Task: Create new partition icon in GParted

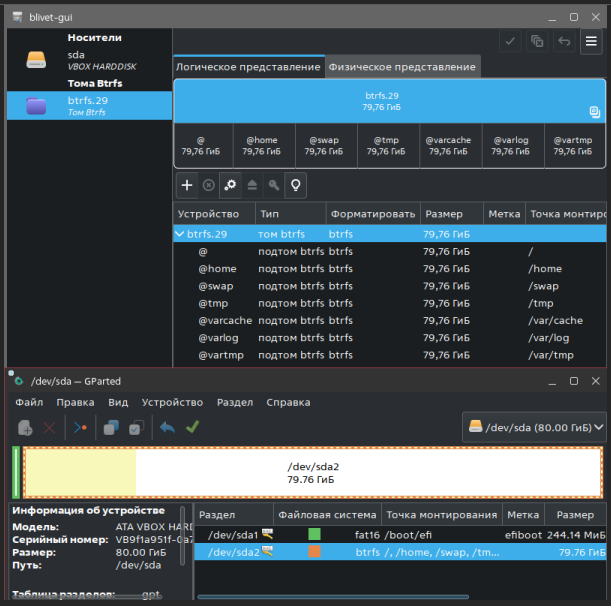Action: pyautogui.click(x=25, y=428)
